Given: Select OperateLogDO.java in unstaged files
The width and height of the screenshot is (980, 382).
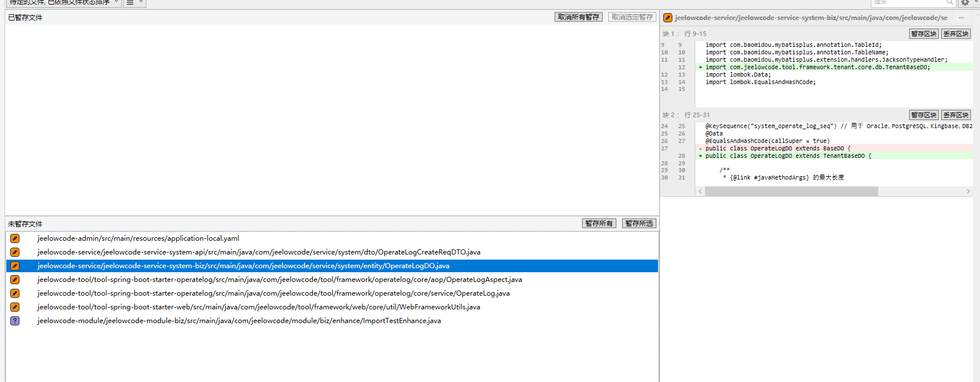Looking at the screenshot, I should pyautogui.click(x=243, y=266).
